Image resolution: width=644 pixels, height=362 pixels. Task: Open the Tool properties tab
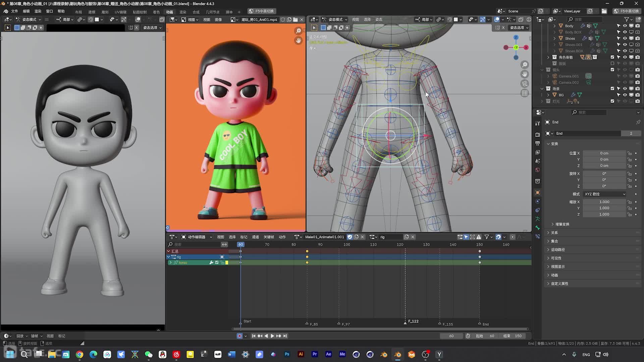[x=538, y=123]
